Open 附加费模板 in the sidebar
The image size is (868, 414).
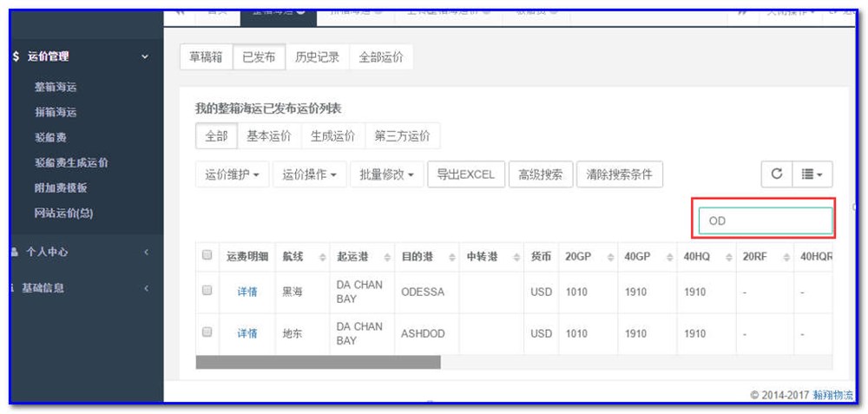click(61, 188)
